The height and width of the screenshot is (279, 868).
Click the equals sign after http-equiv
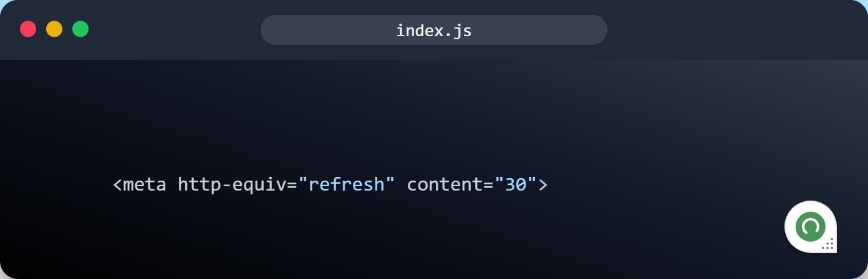292,185
